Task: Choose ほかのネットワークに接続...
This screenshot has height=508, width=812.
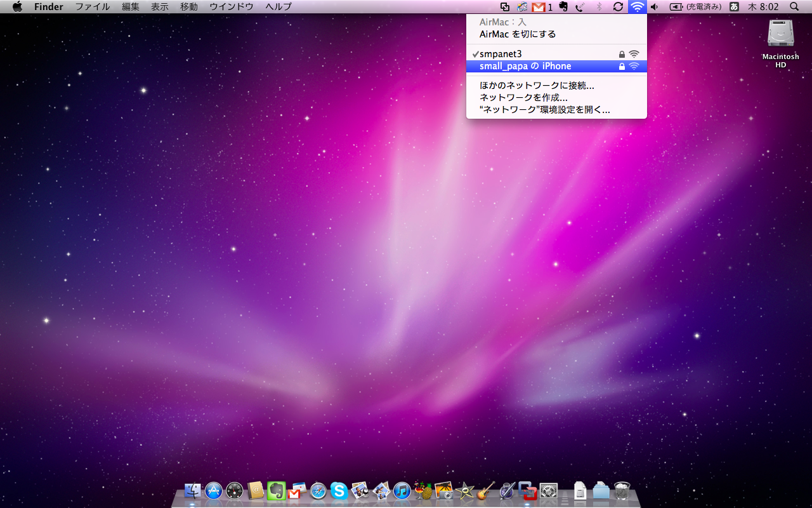Action: click(x=556, y=86)
